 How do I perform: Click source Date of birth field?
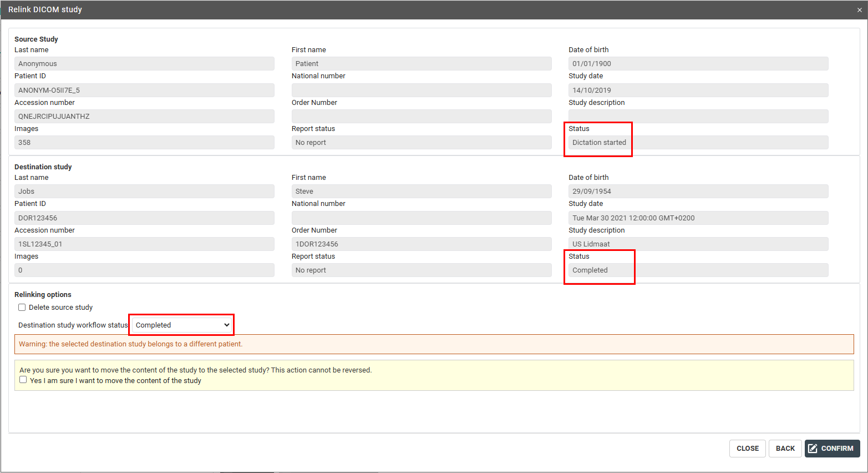698,64
